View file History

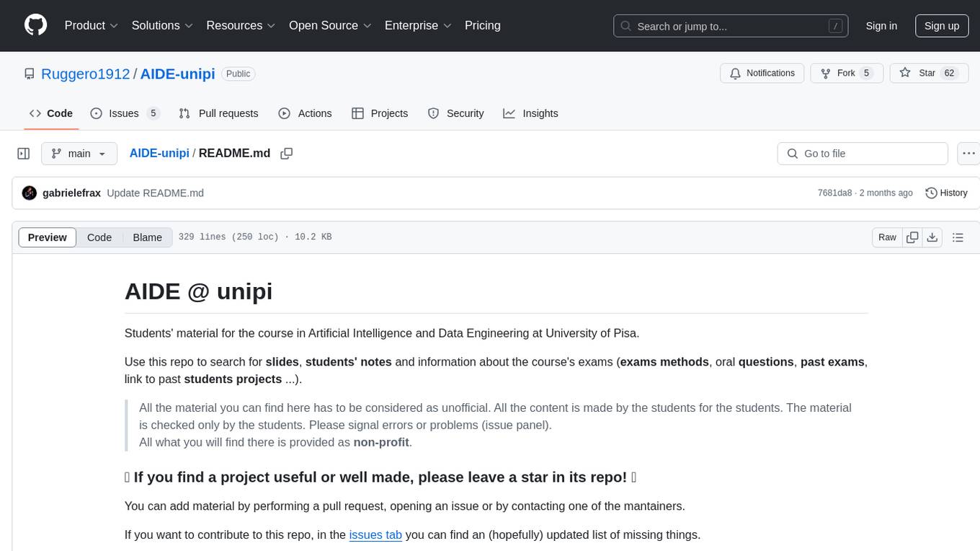[946, 193]
